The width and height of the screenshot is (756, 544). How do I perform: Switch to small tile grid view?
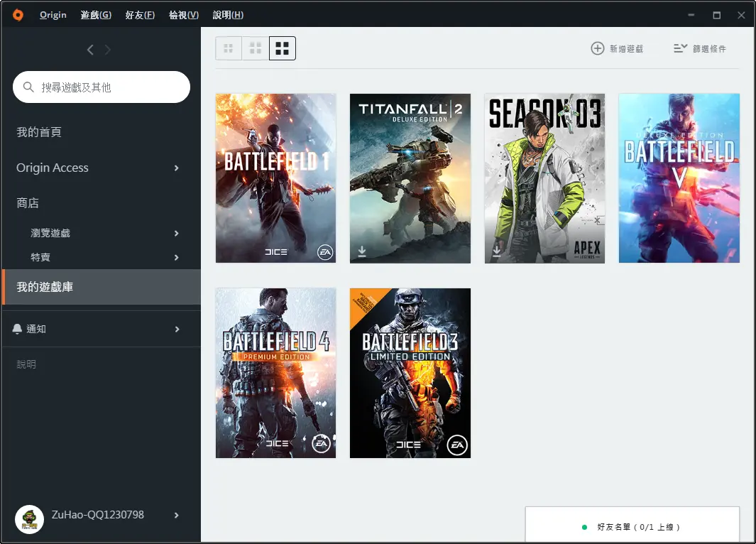click(x=229, y=48)
